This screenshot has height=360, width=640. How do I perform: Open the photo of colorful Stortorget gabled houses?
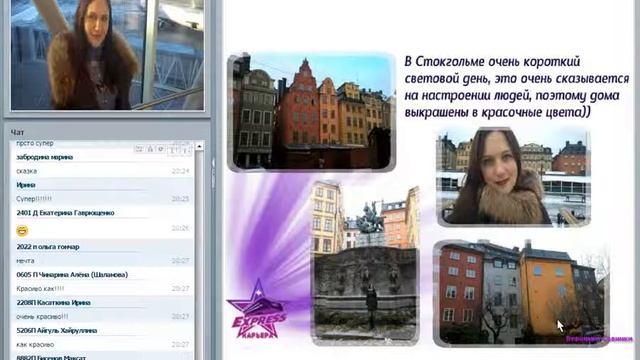[x=312, y=112]
